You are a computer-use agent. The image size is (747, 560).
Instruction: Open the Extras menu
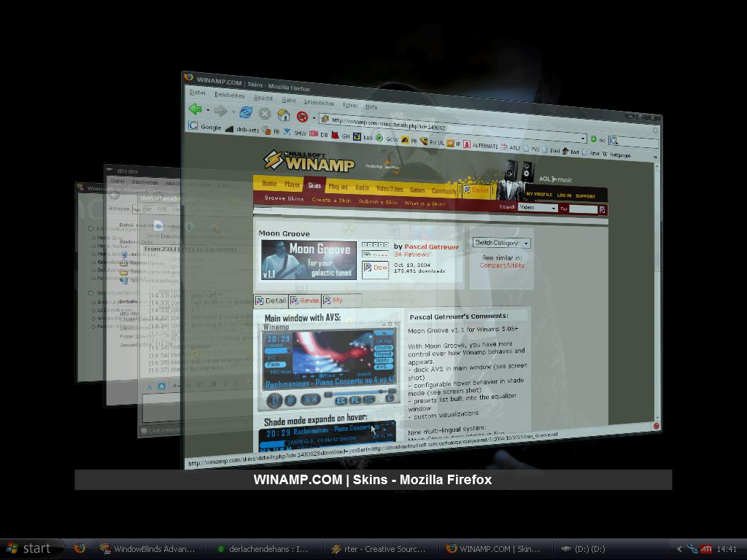click(350, 105)
